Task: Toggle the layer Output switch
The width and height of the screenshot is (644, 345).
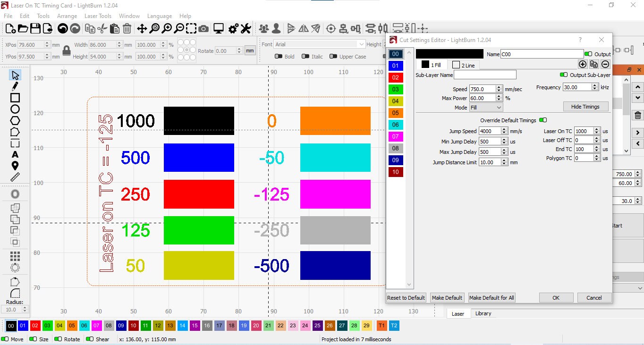Action: [588, 54]
